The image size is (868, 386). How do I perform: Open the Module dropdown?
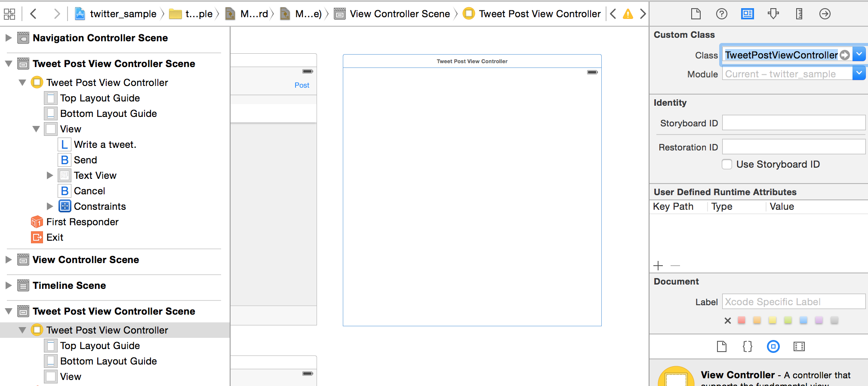click(x=859, y=73)
